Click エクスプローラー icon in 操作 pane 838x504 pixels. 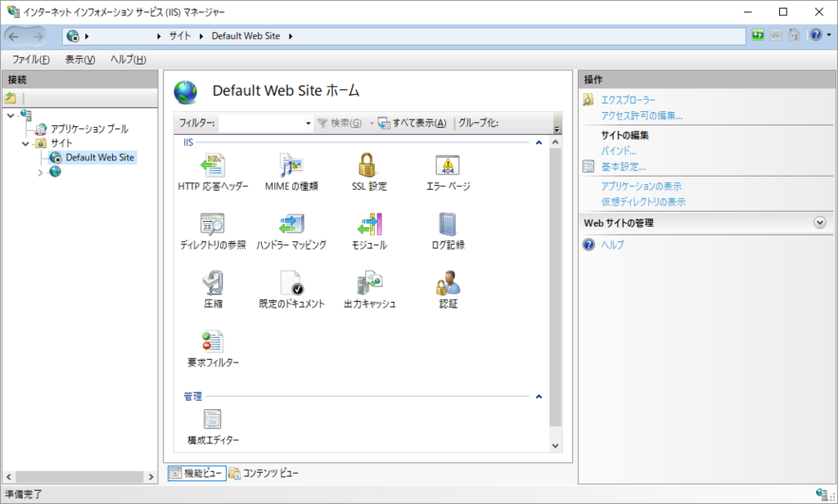tap(588, 100)
